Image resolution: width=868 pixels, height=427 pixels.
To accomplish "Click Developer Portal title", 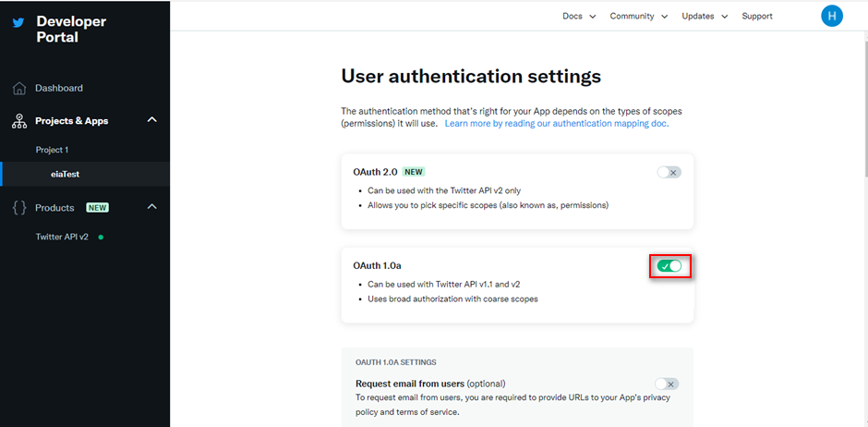I will pos(71,30).
